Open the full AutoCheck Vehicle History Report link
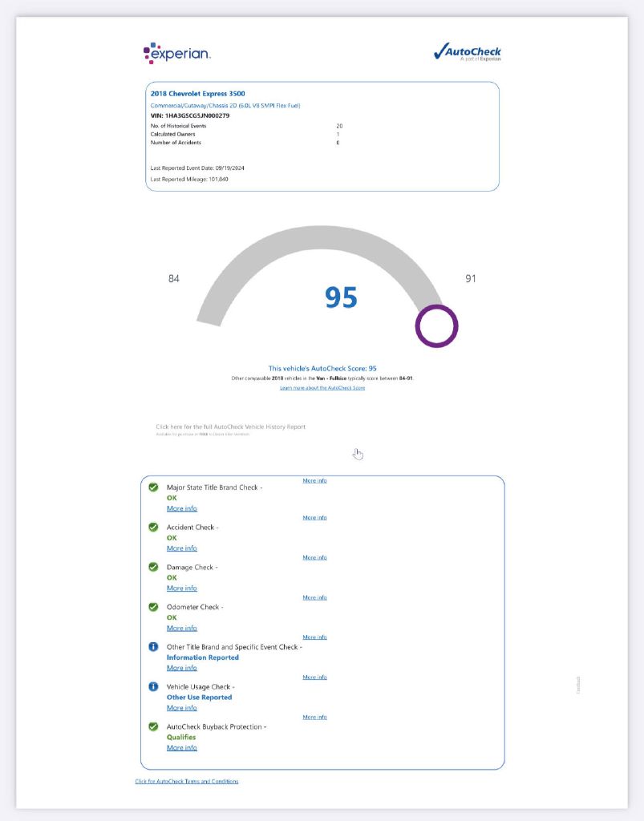 (x=230, y=427)
